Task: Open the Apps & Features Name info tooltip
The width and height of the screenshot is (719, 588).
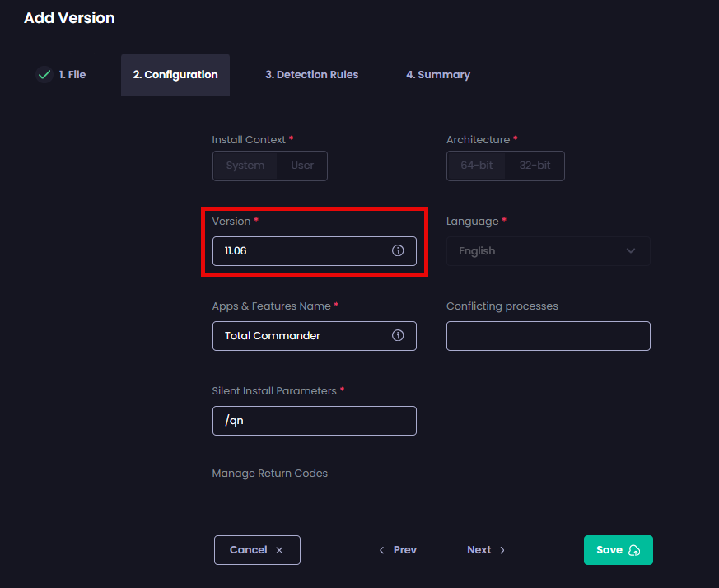Action: pyautogui.click(x=398, y=335)
